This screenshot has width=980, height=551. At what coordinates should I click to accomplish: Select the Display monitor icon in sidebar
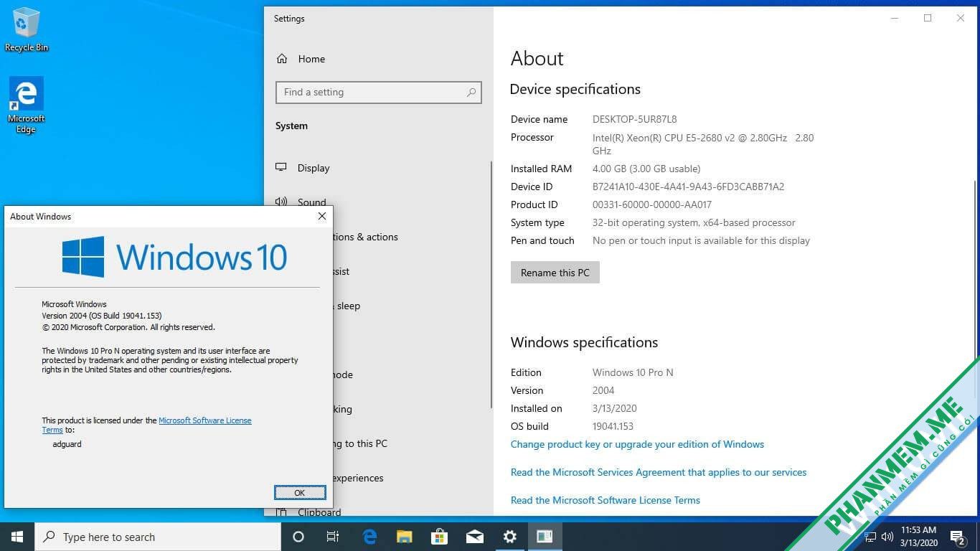pos(281,167)
